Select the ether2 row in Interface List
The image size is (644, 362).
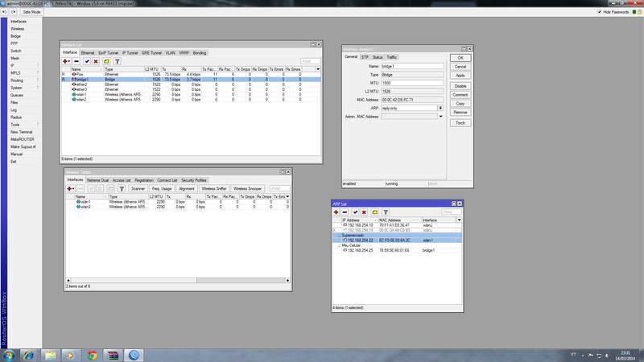[191, 84]
